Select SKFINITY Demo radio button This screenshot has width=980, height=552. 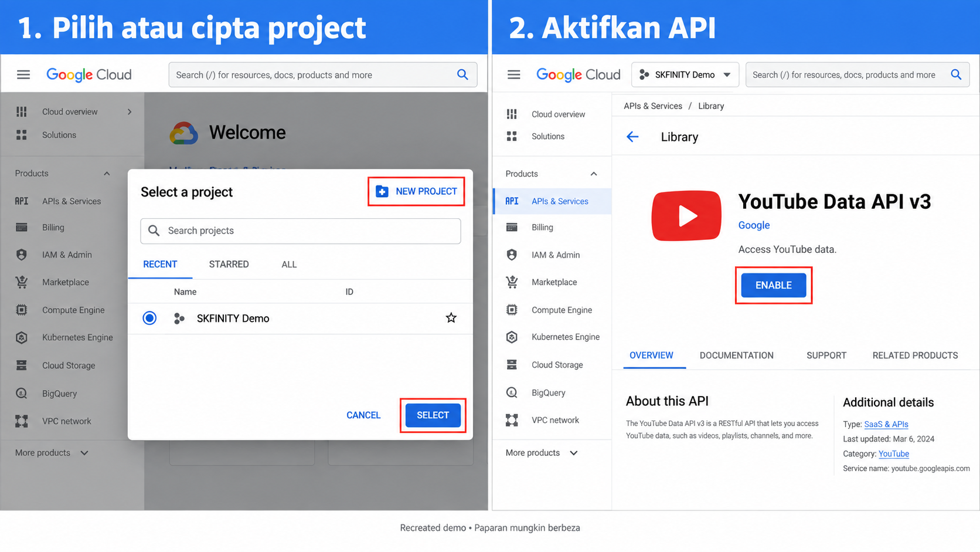pyautogui.click(x=149, y=318)
